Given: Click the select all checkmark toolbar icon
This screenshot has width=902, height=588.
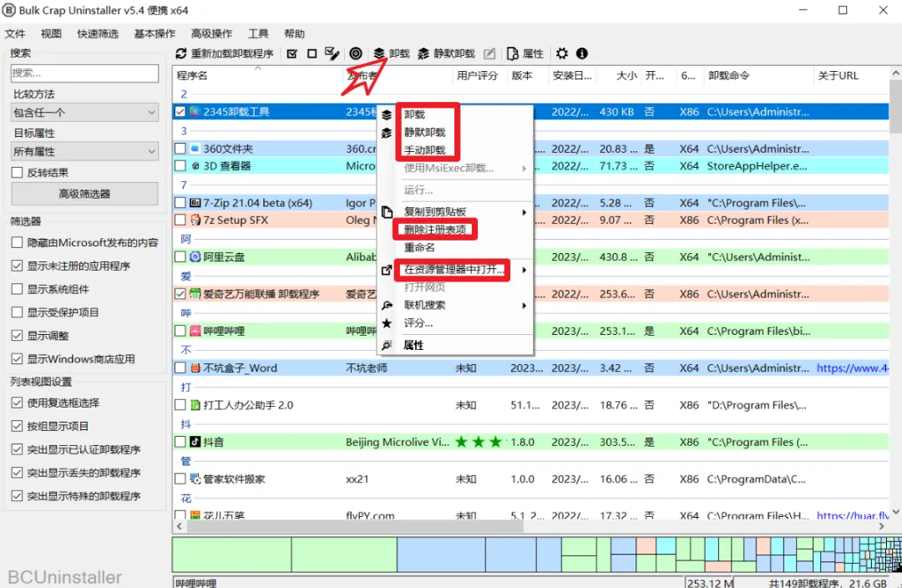Looking at the screenshot, I should tap(292, 53).
